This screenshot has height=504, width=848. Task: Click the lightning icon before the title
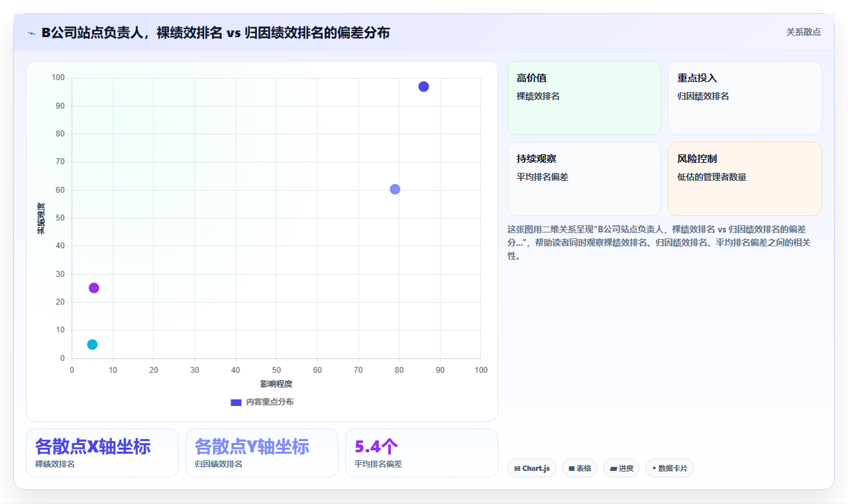pyautogui.click(x=31, y=32)
